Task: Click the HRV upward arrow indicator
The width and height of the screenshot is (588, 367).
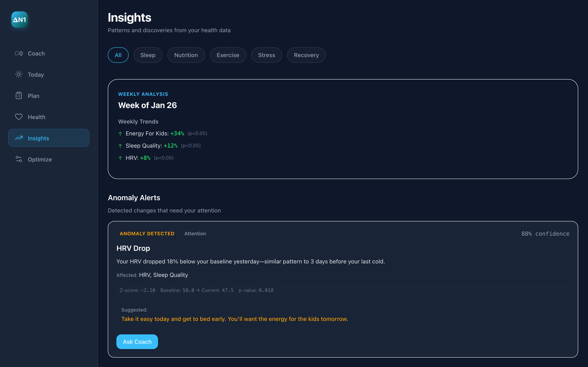Action: tap(120, 158)
